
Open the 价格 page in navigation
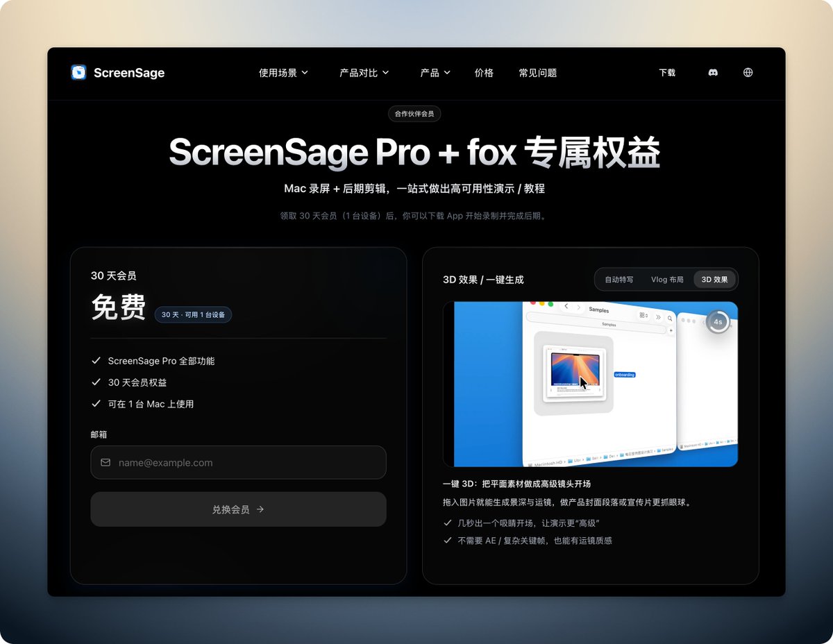click(x=484, y=73)
